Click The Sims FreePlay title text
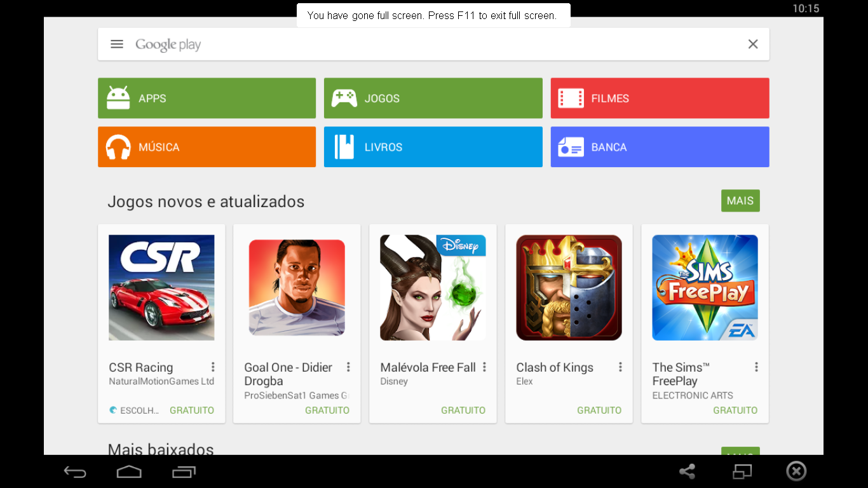The height and width of the screenshot is (488, 868). point(681,374)
